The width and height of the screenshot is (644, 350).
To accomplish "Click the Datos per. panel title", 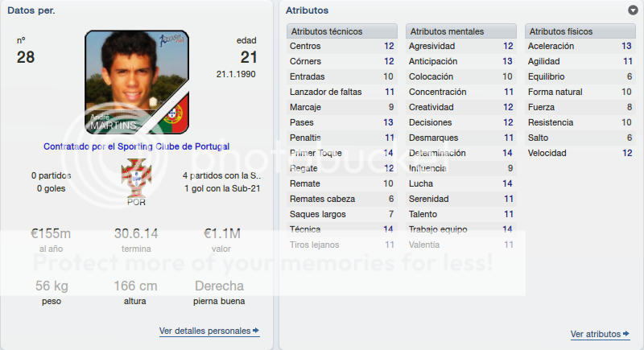I will click(x=31, y=10).
